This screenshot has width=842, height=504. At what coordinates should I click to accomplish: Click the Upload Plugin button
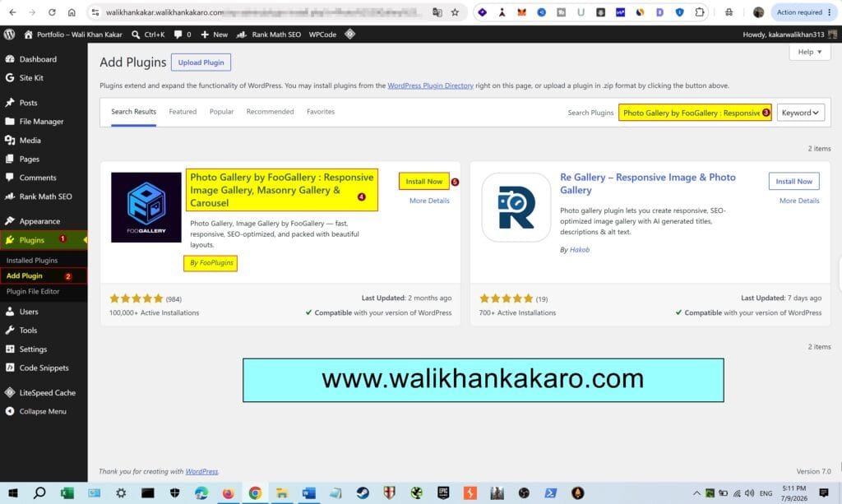tap(201, 62)
